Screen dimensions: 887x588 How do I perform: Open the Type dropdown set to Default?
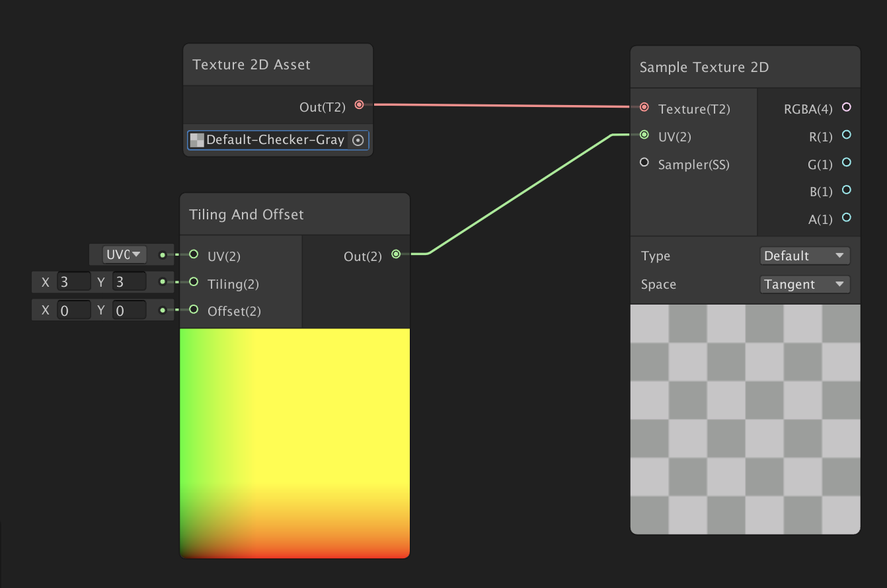pos(804,256)
